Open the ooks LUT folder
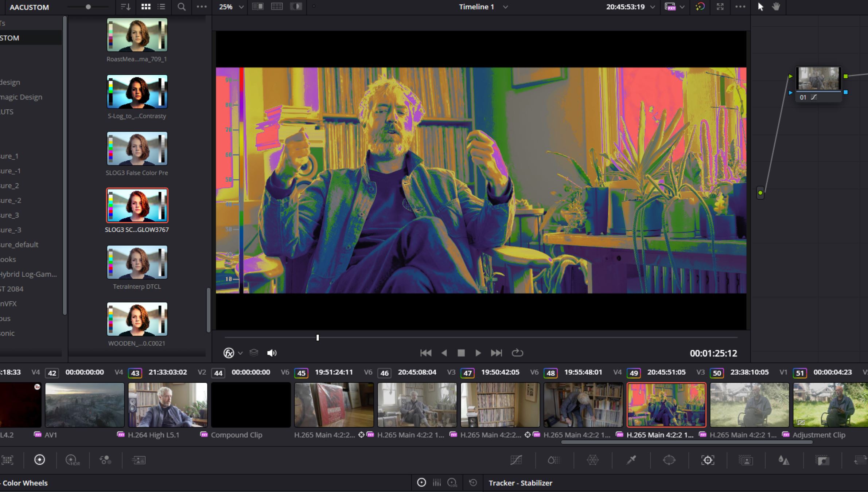This screenshot has height=492, width=868. (8, 259)
